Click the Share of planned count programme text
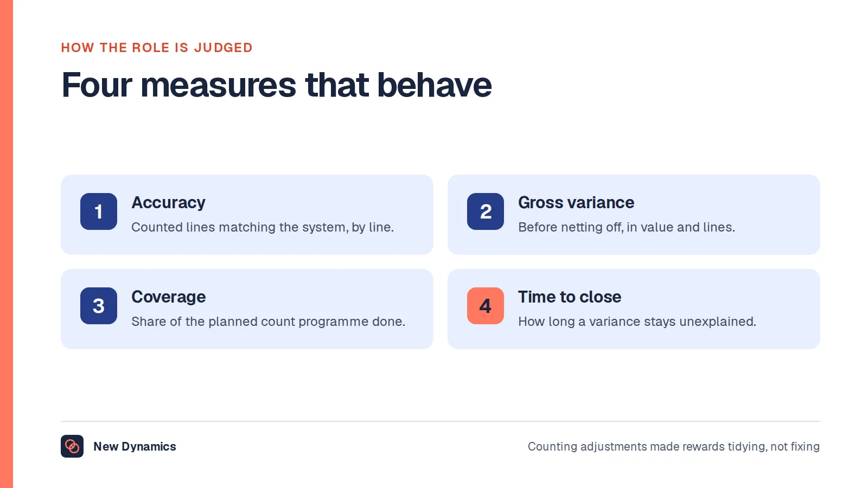 pos(269,322)
